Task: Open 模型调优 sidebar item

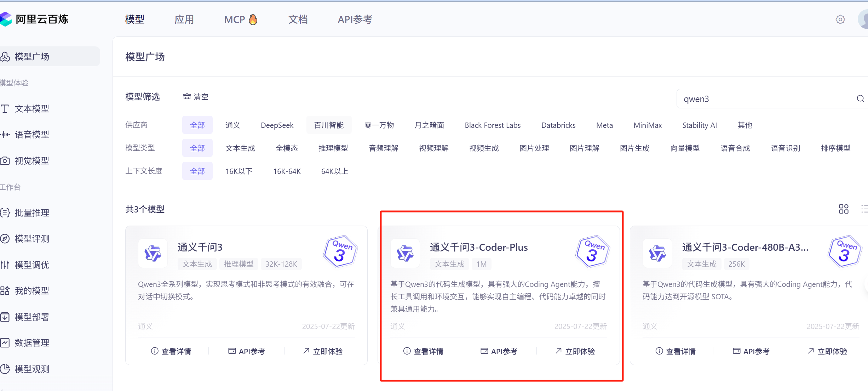Action: pyautogui.click(x=32, y=265)
